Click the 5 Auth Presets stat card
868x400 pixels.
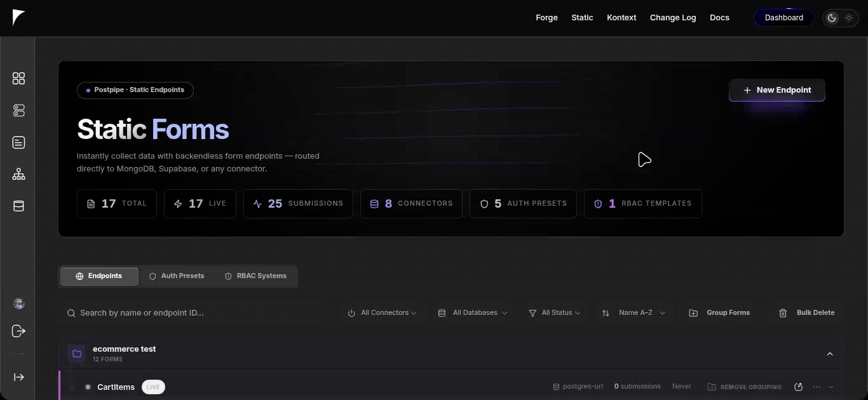pos(523,204)
